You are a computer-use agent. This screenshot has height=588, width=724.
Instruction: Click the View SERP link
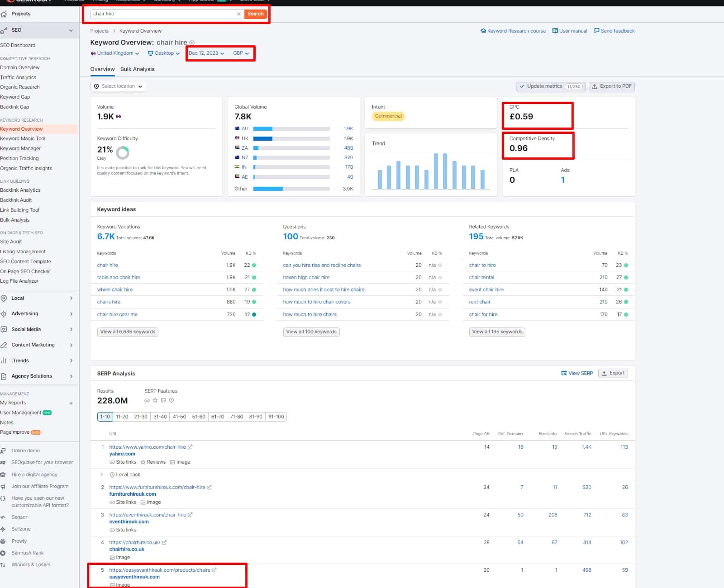577,374
